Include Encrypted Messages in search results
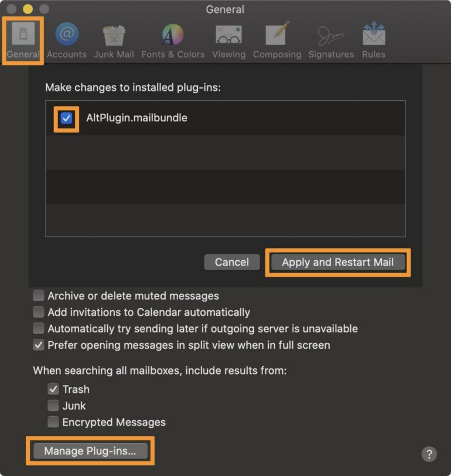The width and height of the screenshot is (451, 476). (53, 422)
